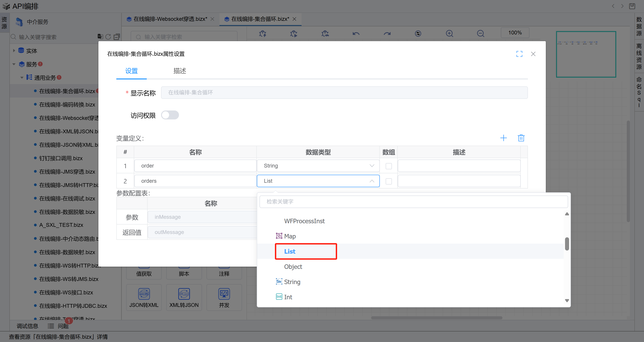The width and height of the screenshot is (644, 342).
Task: Click the dropdown list's vertical scrollbar thumb
Action: click(567, 244)
